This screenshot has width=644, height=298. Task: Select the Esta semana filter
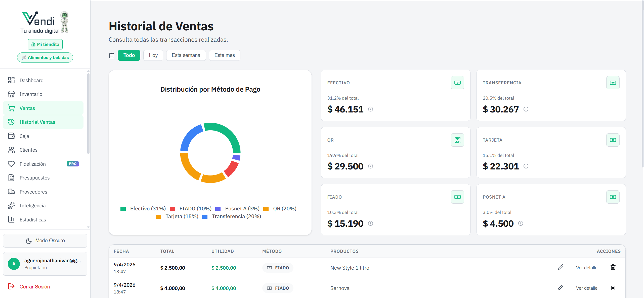tap(186, 55)
